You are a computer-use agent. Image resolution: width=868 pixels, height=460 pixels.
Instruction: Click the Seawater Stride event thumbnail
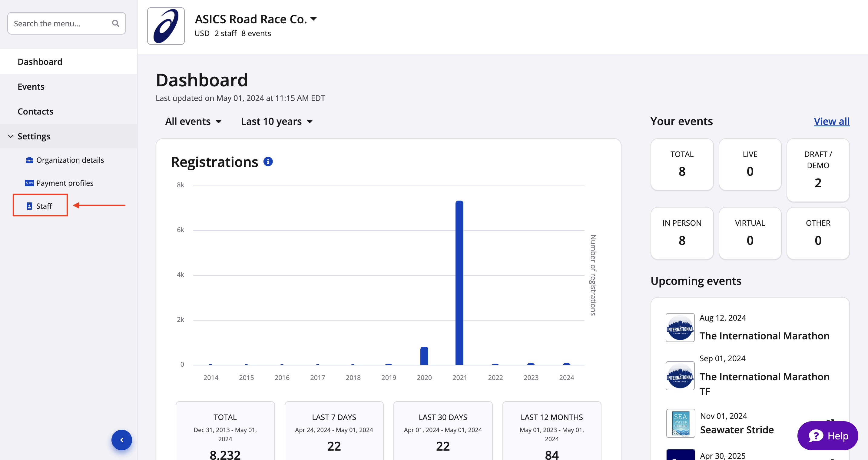(x=680, y=423)
